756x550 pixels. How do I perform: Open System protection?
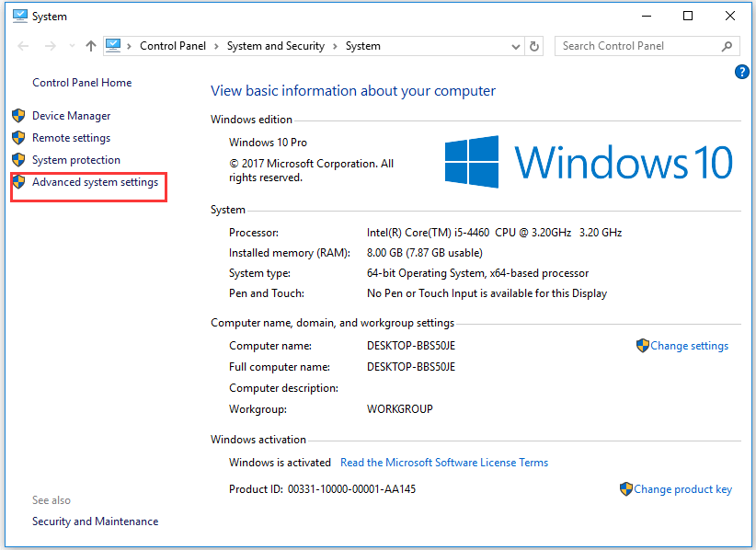click(76, 160)
